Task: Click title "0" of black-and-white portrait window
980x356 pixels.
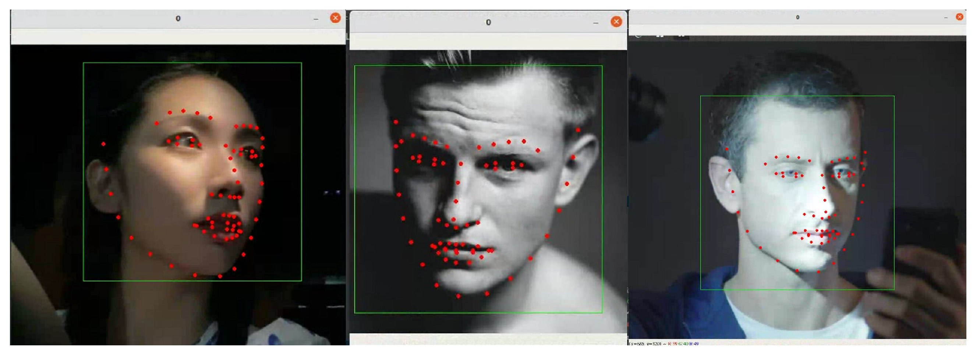Action: (x=488, y=22)
